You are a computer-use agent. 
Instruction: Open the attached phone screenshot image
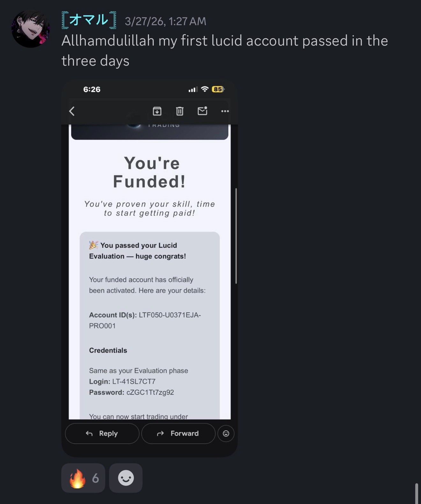click(150, 269)
